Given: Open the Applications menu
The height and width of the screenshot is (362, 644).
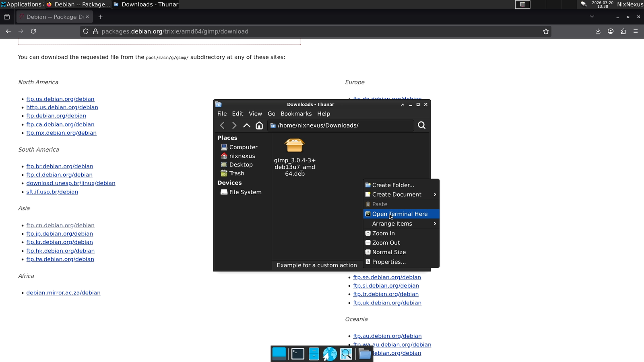Looking at the screenshot, I should (x=21, y=4).
